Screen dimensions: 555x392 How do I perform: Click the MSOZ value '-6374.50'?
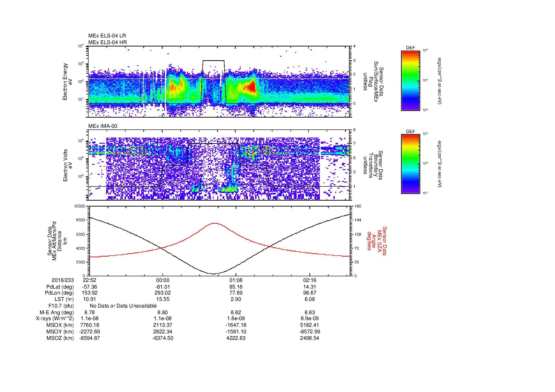[163, 338]
